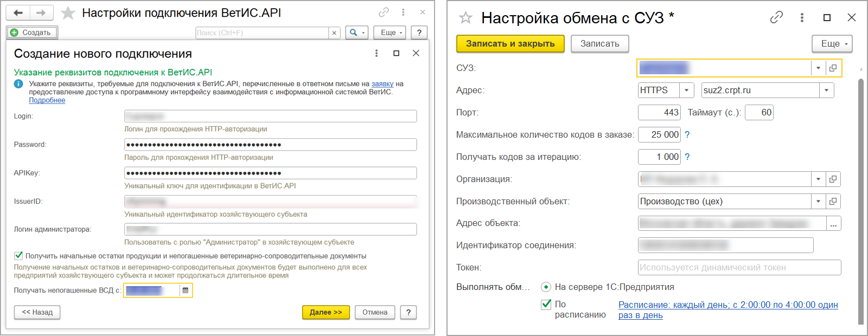The height and width of the screenshot is (336, 868).
Task: Click the Получать непогашенные ВСД date field
Action: pos(152,290)
